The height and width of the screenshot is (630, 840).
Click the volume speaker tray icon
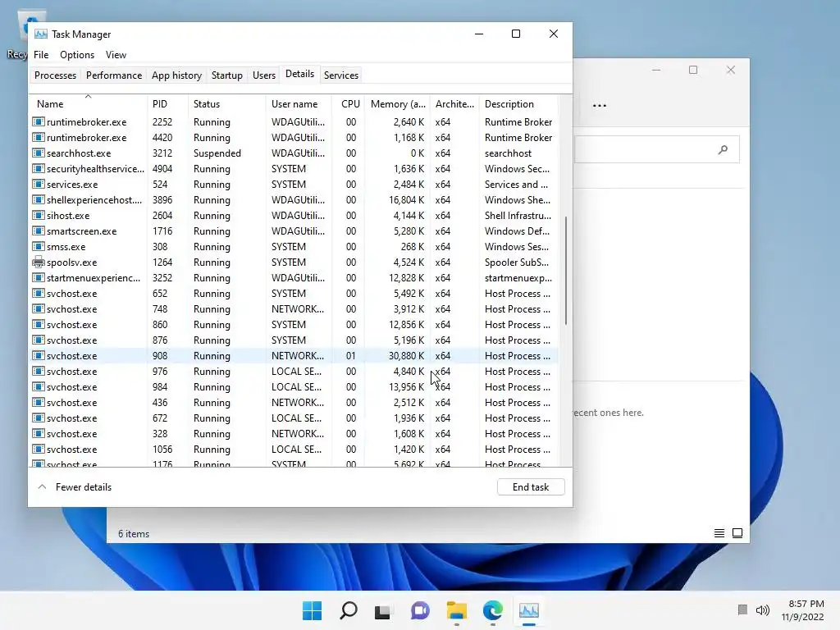[762, 610]
